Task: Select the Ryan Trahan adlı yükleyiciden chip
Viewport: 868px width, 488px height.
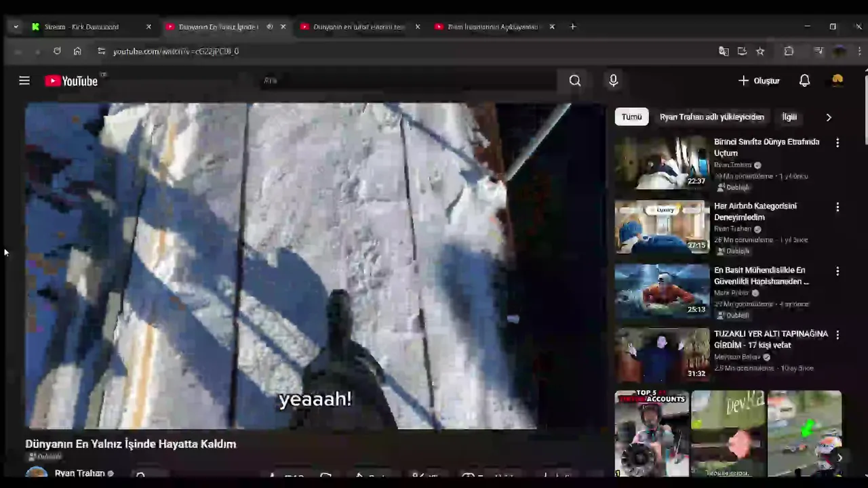Action: [x=712, y=117]
